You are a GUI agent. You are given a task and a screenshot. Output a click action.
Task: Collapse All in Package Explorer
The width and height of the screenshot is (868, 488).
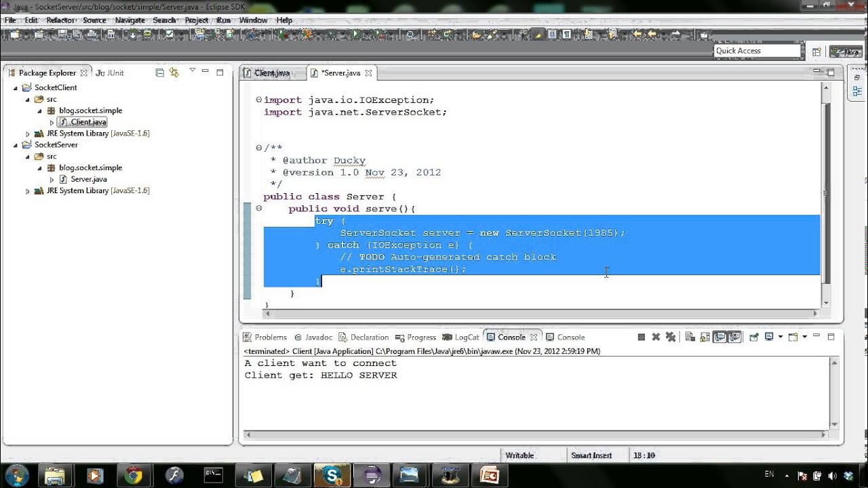(160, 73)
